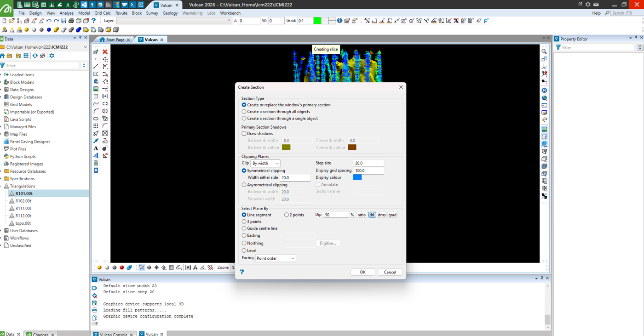Switch to the Start Page tab
Screen dimensions: 644x336
pos(115,40)
